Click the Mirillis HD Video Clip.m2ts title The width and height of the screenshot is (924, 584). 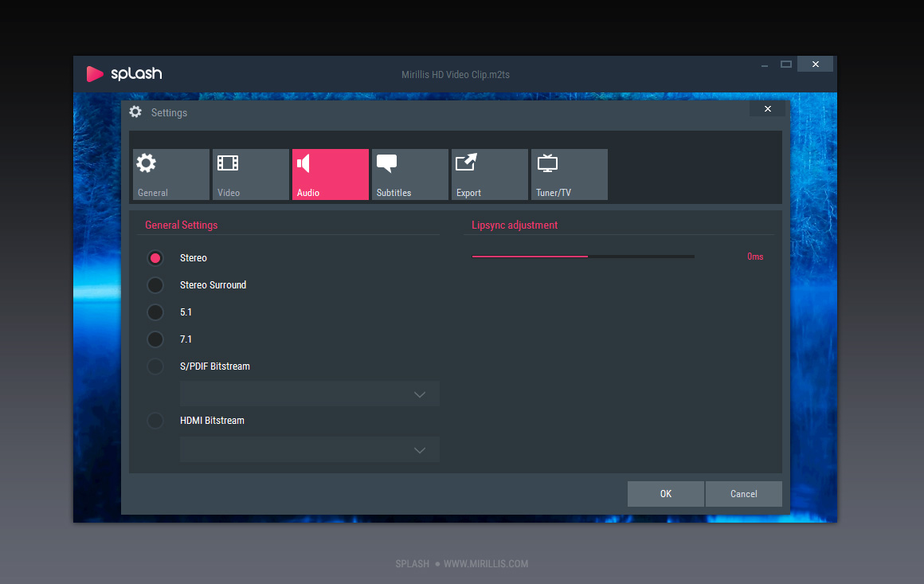click(456, 75)
